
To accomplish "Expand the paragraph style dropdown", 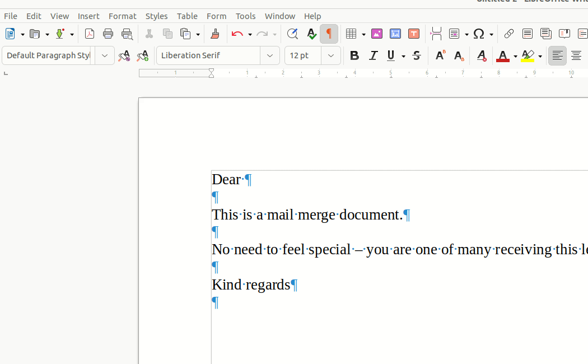I will click(105, 56).
